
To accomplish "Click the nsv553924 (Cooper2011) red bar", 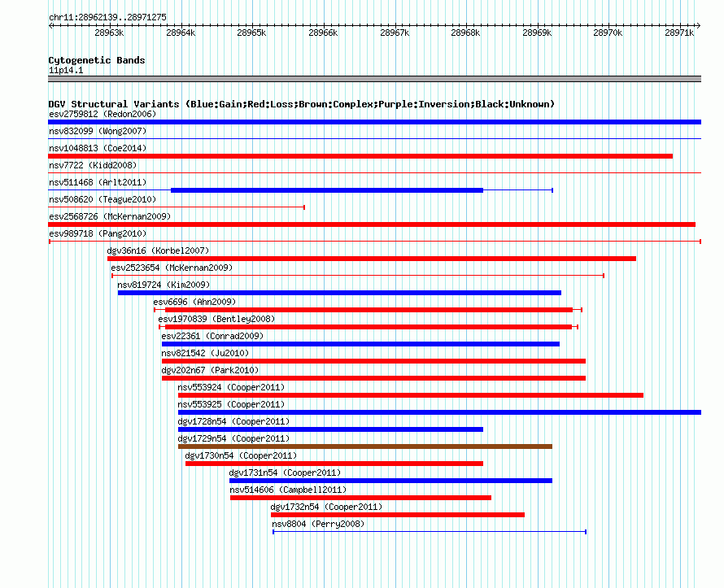I will click(411, 395).
